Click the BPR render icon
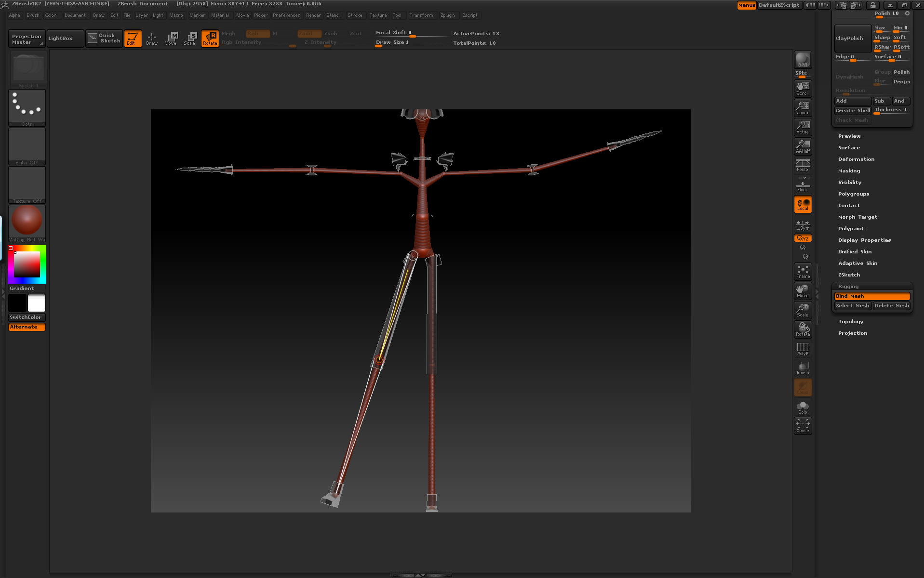This screenshot has width=924, height=578. (803, 60)
